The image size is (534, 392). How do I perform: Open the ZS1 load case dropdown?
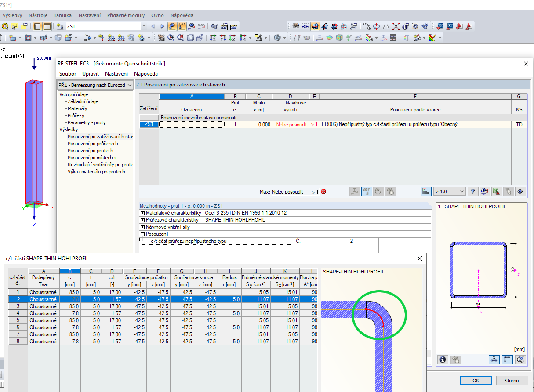pyautogui.click(x=144, y=26)
